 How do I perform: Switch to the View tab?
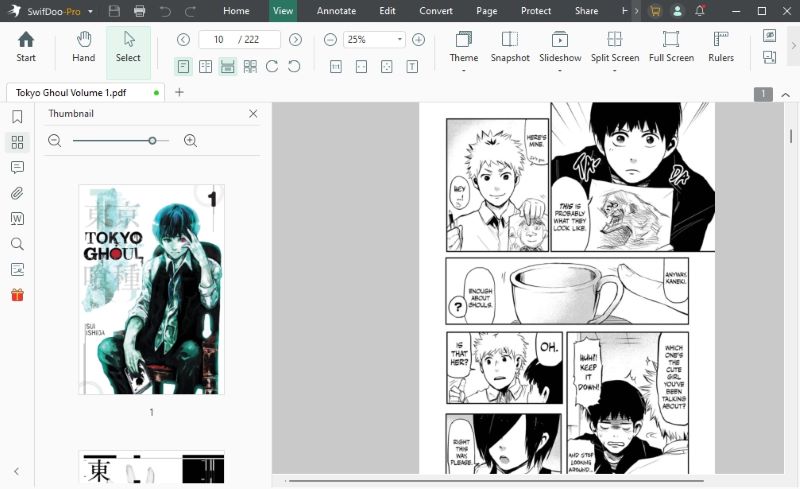click(283, 11)
